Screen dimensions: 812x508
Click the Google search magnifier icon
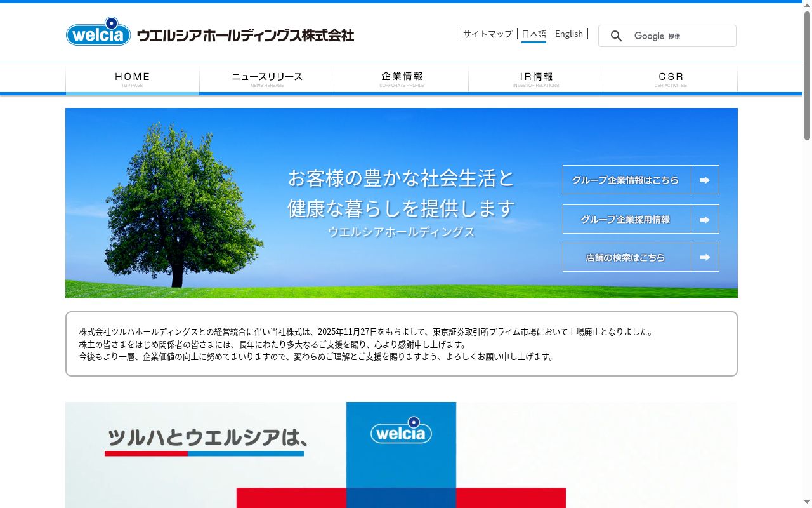click(x=616, y=36)
